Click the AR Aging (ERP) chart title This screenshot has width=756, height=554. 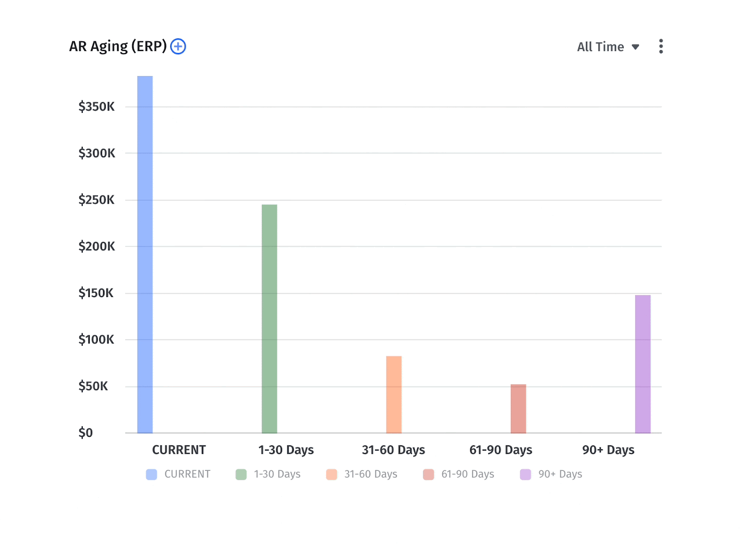click(x=118, y=46)
